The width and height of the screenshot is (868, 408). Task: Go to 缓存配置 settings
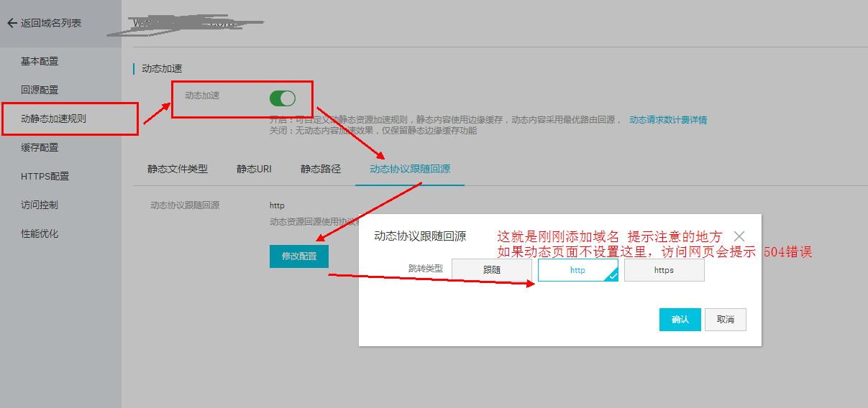click(x=40, y=147)
